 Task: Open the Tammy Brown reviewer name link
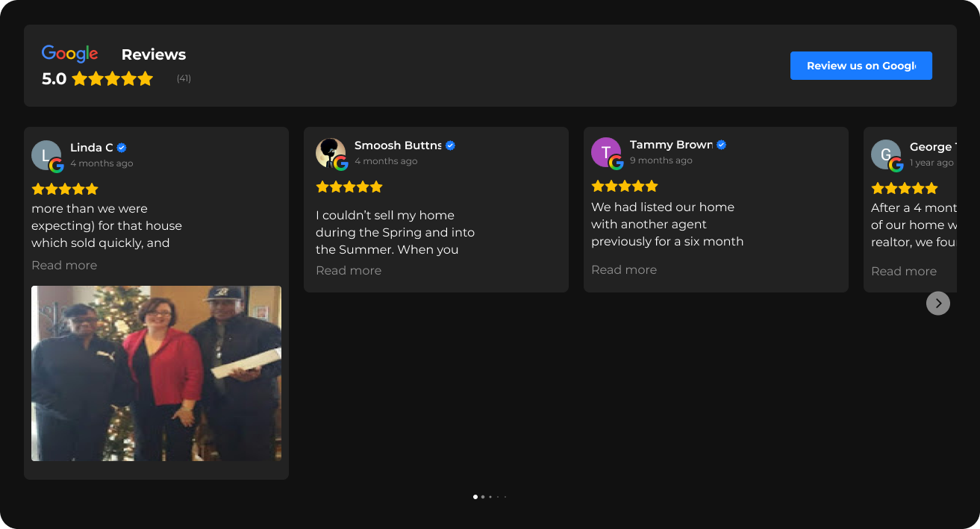[x=671, y=145]
